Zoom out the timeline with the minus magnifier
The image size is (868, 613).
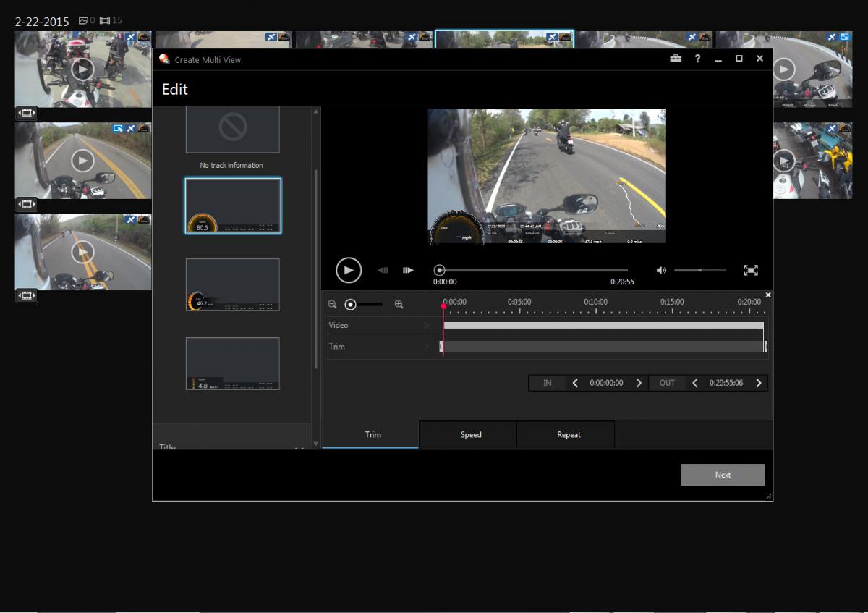(332, 305)
